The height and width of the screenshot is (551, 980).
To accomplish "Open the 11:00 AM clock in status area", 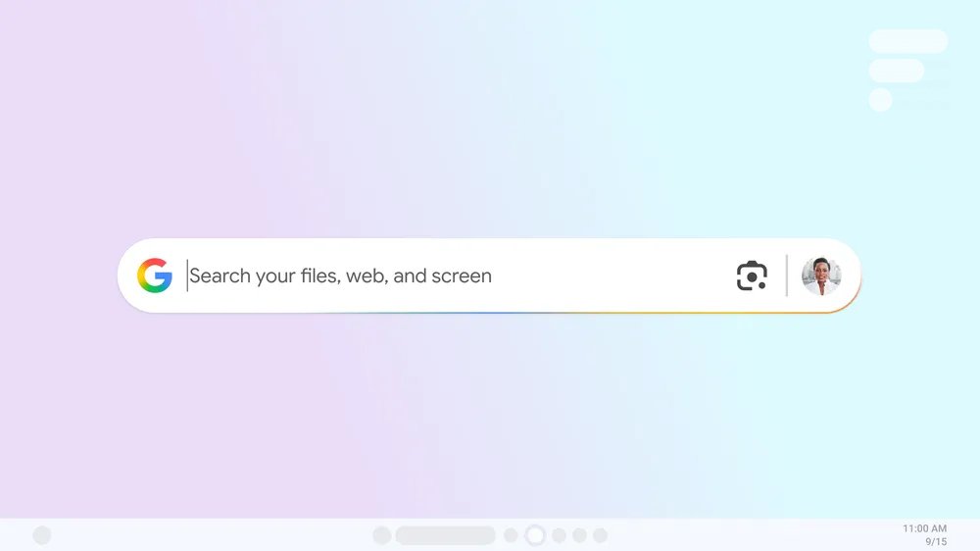I will [x=924, y=528].
